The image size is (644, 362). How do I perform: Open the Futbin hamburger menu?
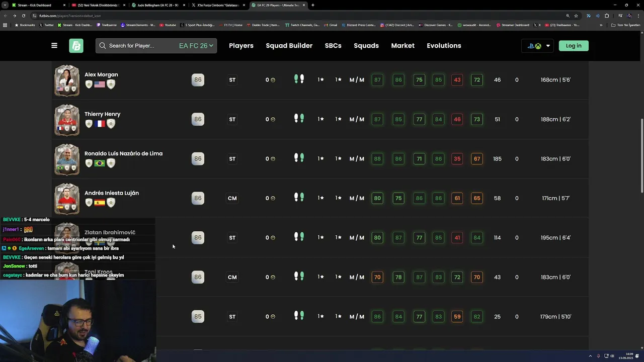coord(54,45)
